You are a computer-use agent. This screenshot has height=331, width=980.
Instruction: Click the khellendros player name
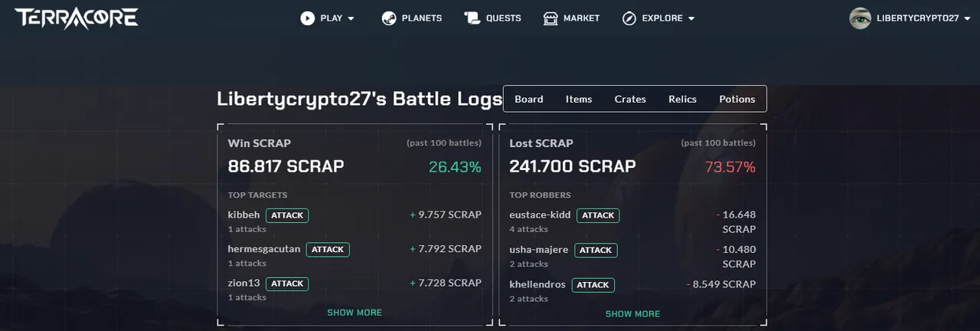(x=537, y=284)
